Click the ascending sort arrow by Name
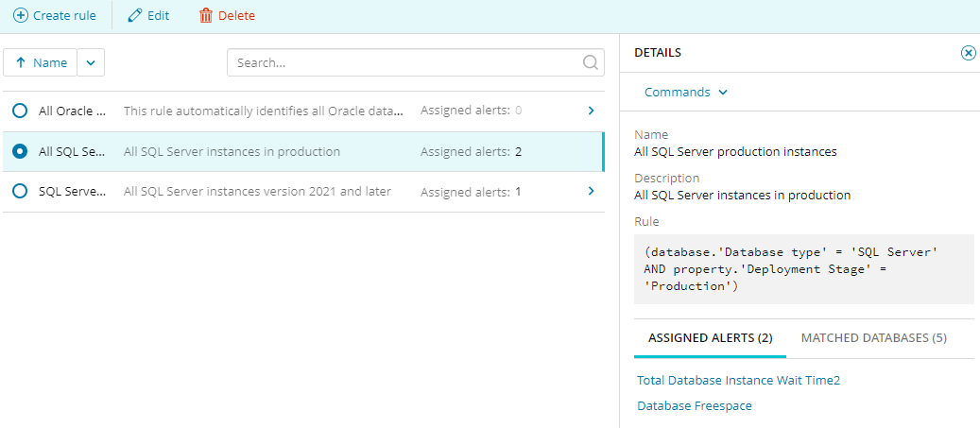The width and height of the screenshot is (980, 428). [x=21, y=63]
